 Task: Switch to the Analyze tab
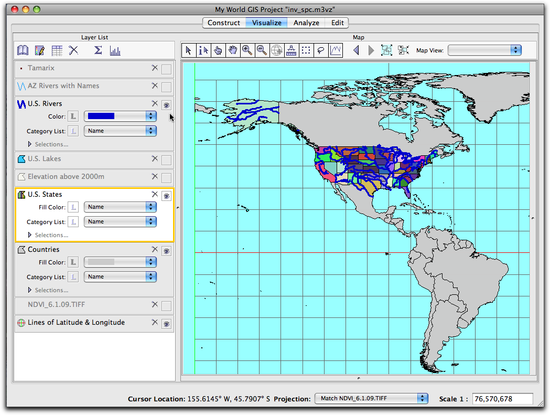click(306, 23)
